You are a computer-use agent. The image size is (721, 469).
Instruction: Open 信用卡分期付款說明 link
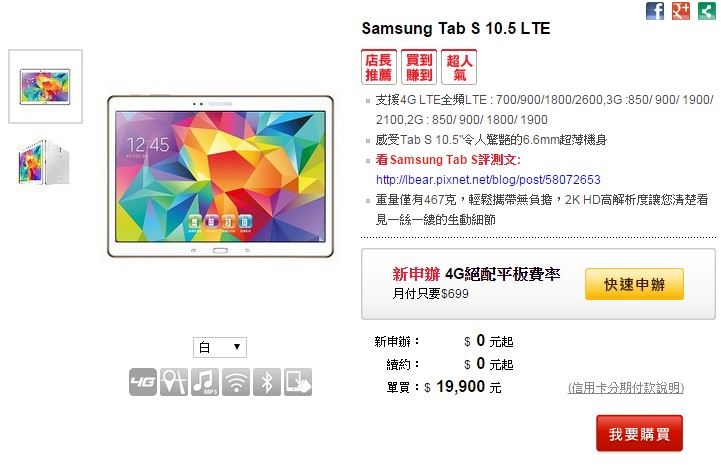[626, 388]
